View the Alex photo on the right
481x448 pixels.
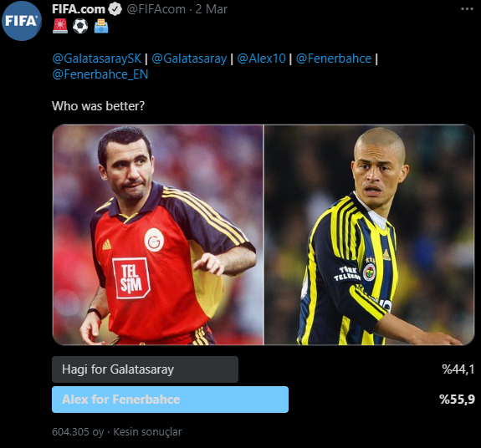tap(370, 235)
